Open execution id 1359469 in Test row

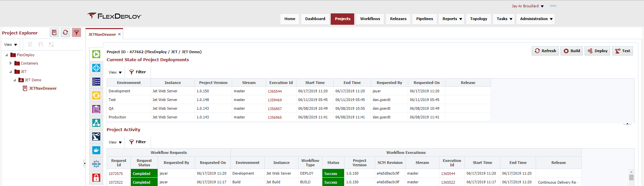coord(275,100)
